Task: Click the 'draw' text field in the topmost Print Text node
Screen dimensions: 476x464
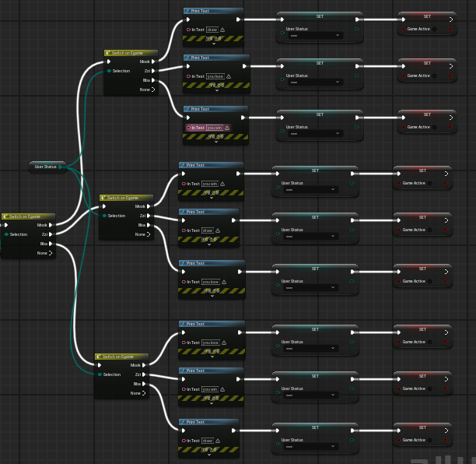Action: [x=212, y=30]
